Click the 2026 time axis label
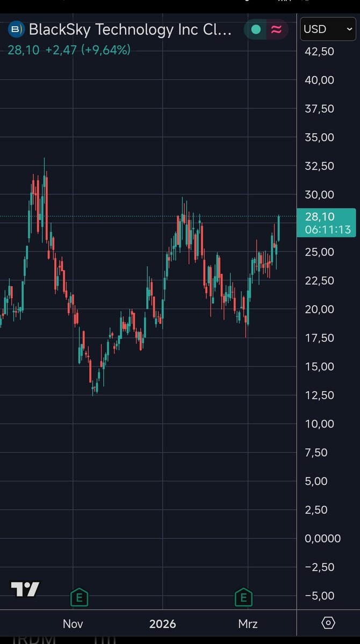This screenshot has height=644, width=360. [x=162, y=624]
